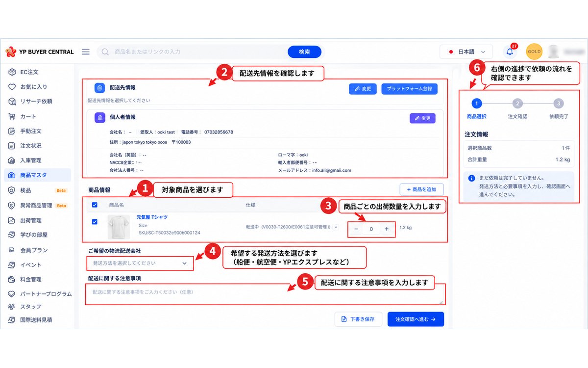Open the 日本語 language dropdown
588x368 pixels.
click(x=466, y=52)
